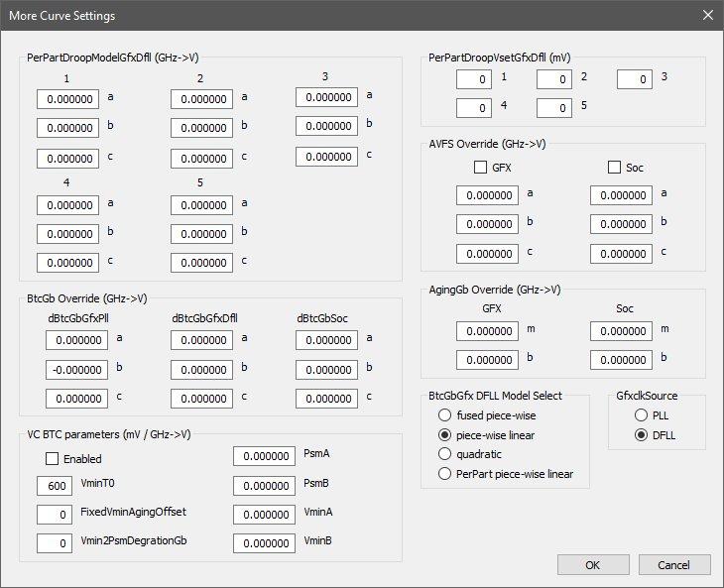This screenshot has height=588, width=724.
Task: Click droop model 5 coefficient a field
Action: (201, 205)
